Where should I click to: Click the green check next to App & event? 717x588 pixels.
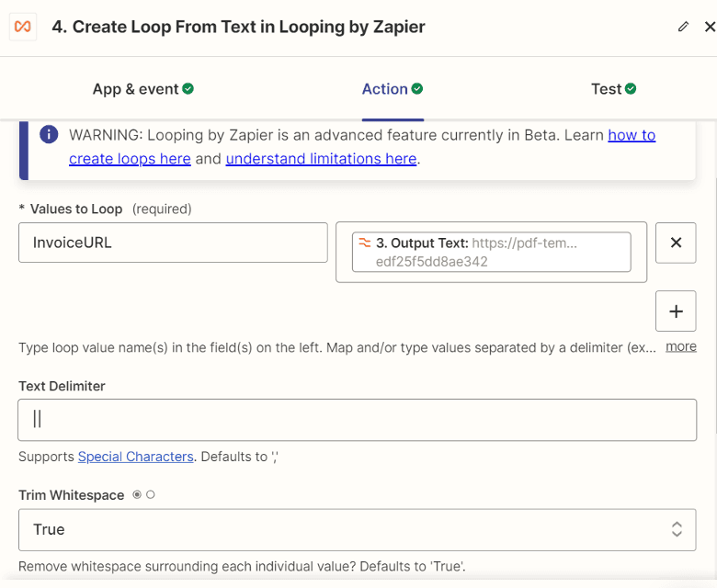[x=188, y=88]
